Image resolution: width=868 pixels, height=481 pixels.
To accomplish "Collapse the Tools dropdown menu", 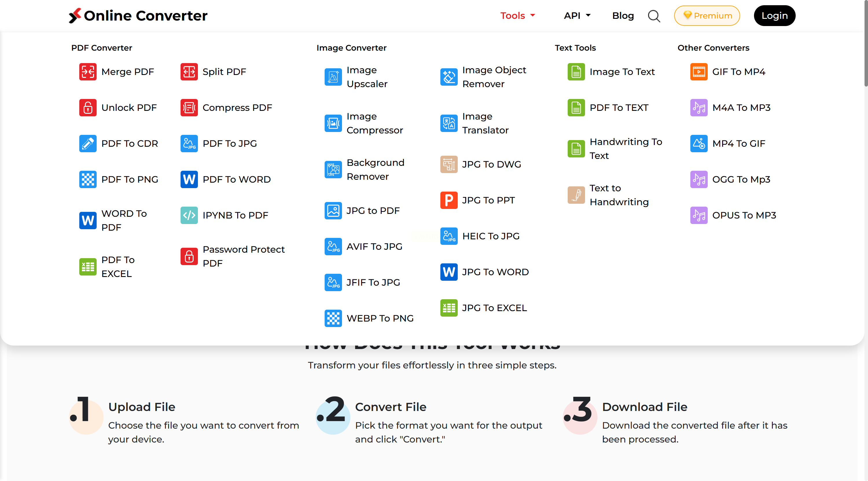I will point(518,16).
